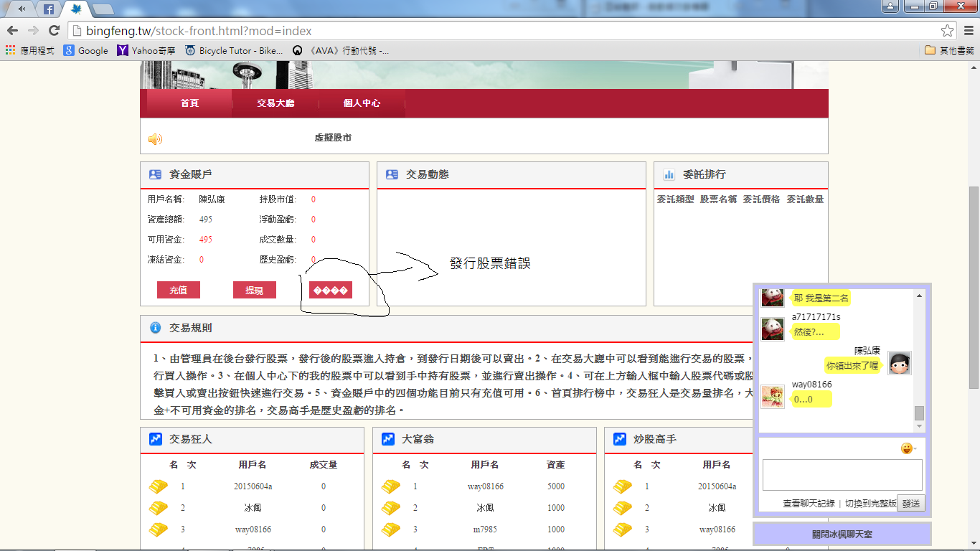Viewport: 980px width, 551px height.
Task: Click 陳弘康's avatar in chat
Action: point(900,363)
